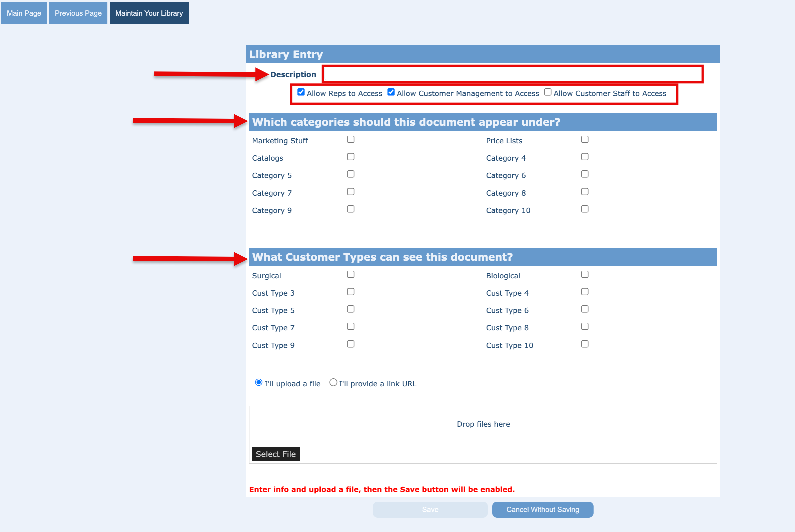Open Maintain Your Library tab
The image size is (795, 532).
click(149, 13)
